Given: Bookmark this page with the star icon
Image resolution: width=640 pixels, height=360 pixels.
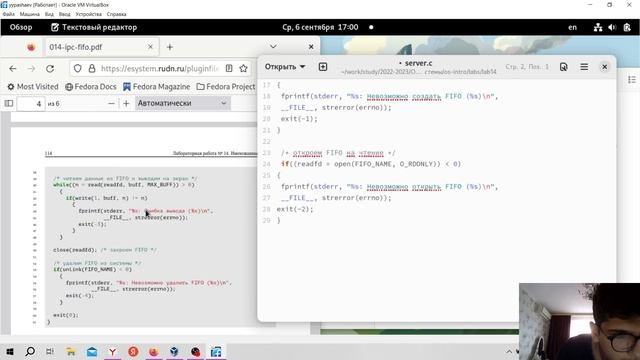Looking at the screenshot, I should click(x=244, y=69).
